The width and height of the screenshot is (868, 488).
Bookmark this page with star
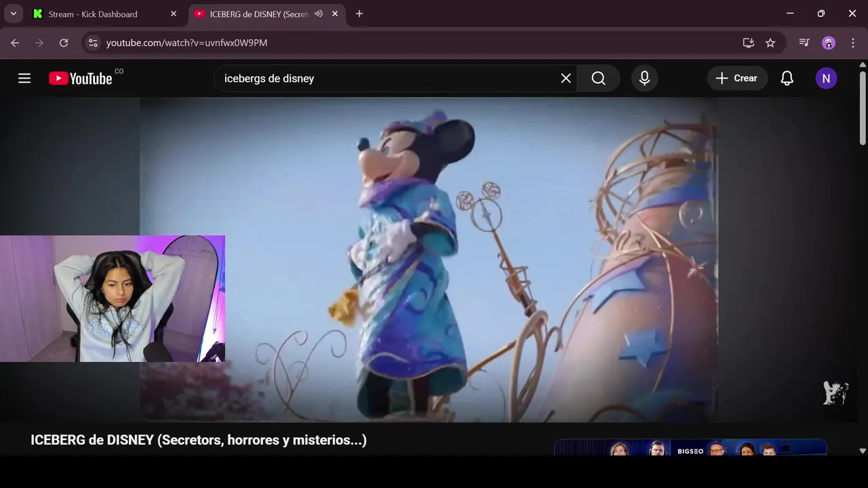(770, 43)
